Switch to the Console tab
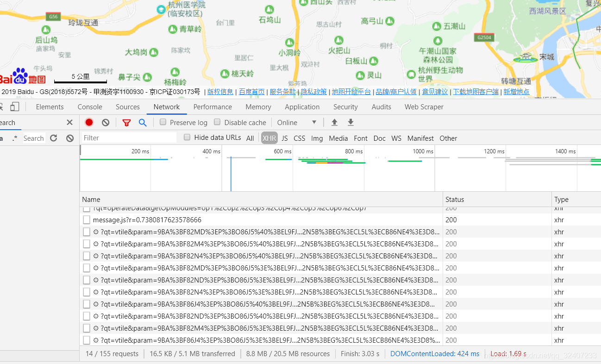This screenshot has height=364, width=601. (x=90, y=107)
